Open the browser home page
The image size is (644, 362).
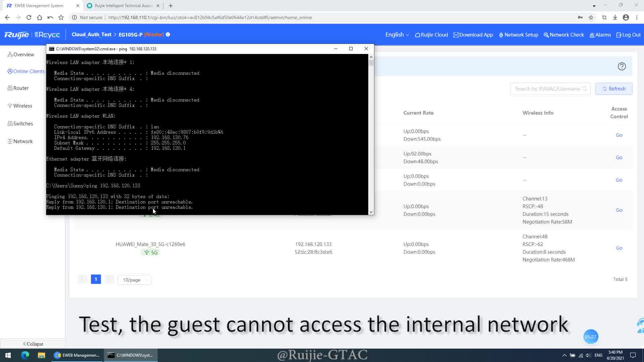tap(40, 17)
